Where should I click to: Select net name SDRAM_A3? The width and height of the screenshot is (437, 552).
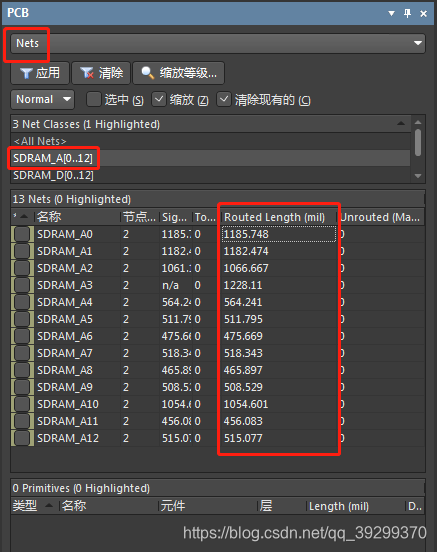65,285
